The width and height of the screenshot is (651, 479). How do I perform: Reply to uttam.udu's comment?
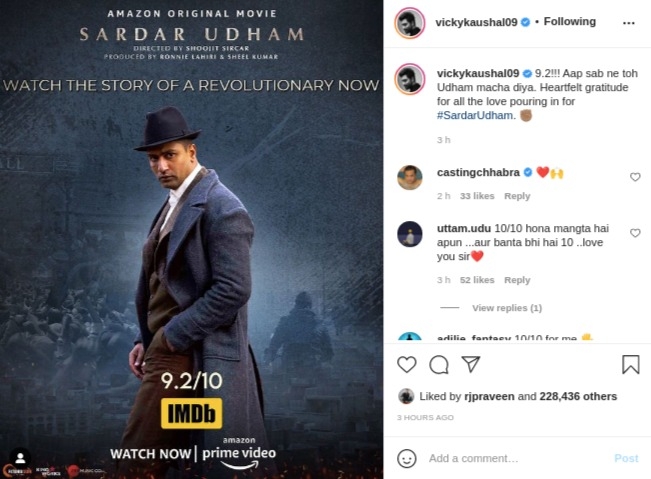(517, 280)
